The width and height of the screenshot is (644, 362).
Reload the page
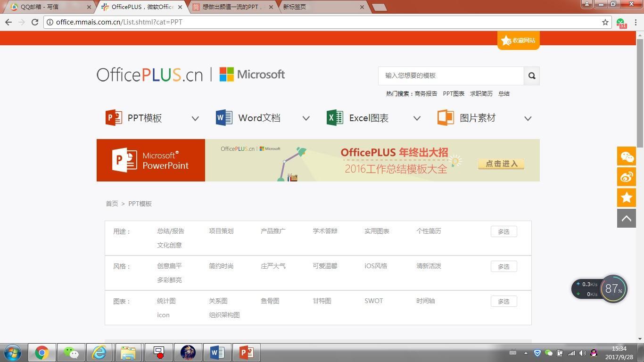click(x=35, y=22)
